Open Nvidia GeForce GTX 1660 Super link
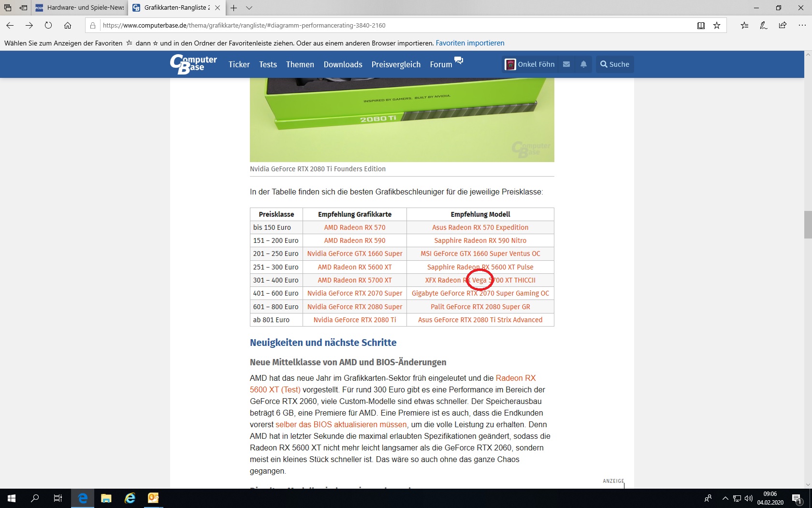The width and height of the screenshot is (812, 508). (x=355, y=254)
